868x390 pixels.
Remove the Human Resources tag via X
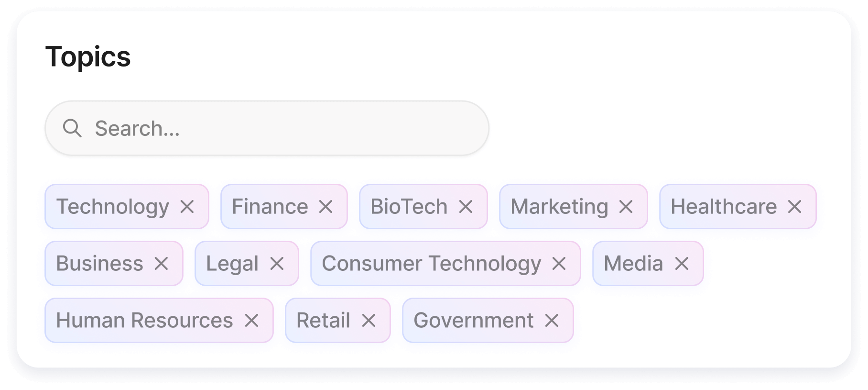pos(251,321)
